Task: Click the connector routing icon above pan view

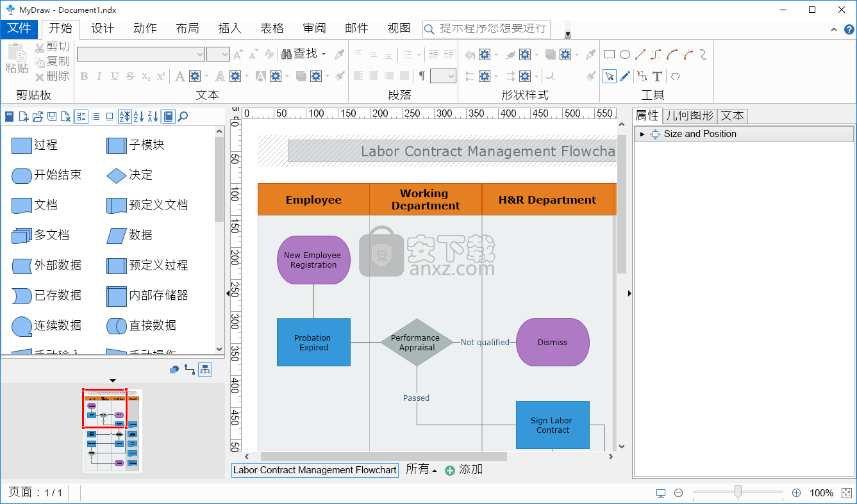Action: coord(190,369)
